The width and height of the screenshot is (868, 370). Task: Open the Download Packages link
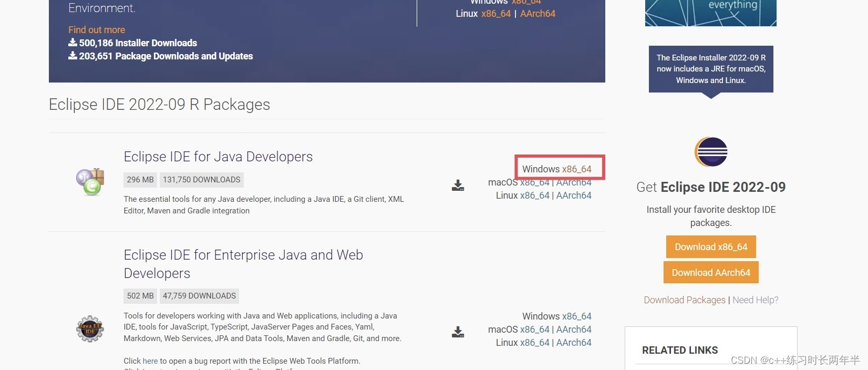click(685, 300)
